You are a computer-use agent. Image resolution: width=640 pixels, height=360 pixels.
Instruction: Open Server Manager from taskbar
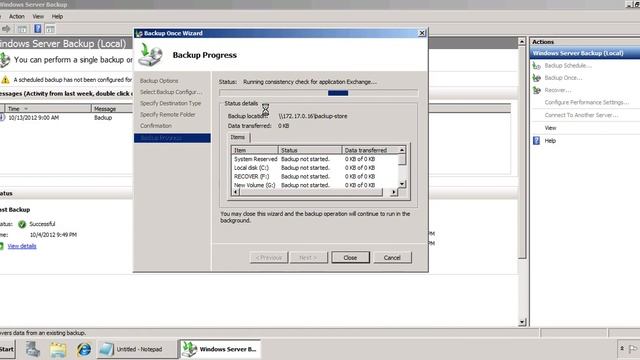33,349
